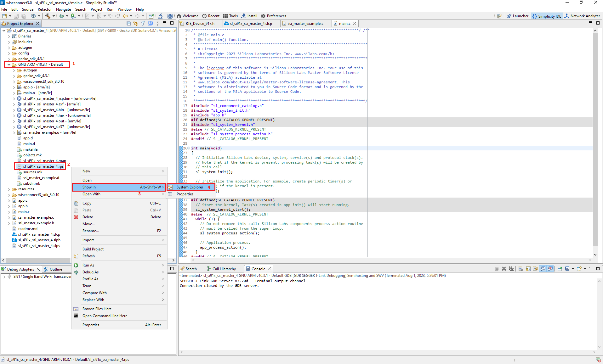Maximize the Console panel
The height and width of the screenshot is (364, 603).
click(598, 268)
